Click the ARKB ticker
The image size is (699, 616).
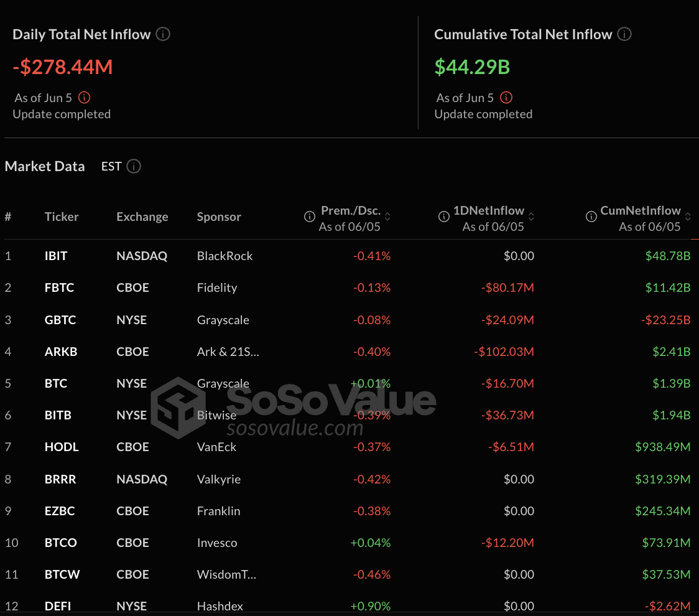click(x=60, y=352)
